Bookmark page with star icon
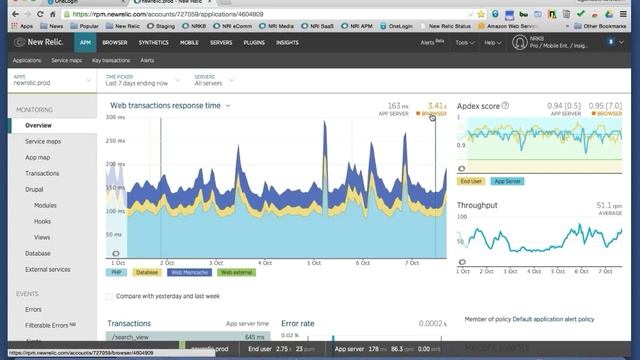 [x=481, y=14]
